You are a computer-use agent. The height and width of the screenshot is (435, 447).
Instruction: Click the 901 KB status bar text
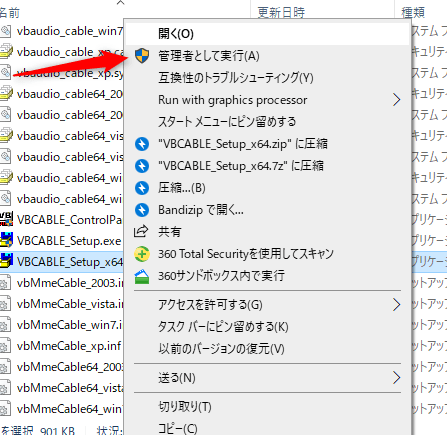tap(57, 430)
